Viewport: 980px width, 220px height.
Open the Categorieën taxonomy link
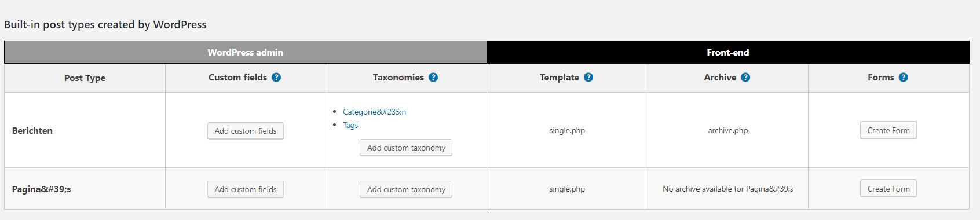374,112
